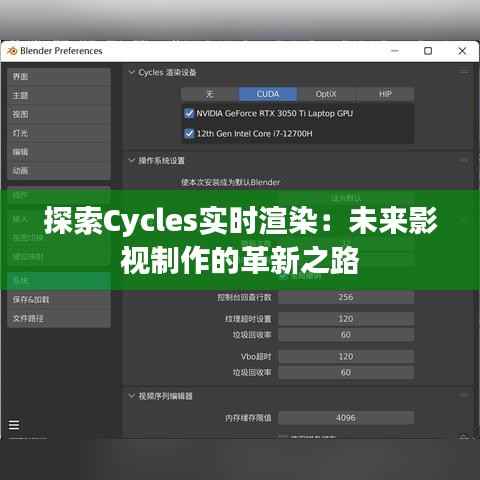Select the CUDA render device tab

click(268, 94)
